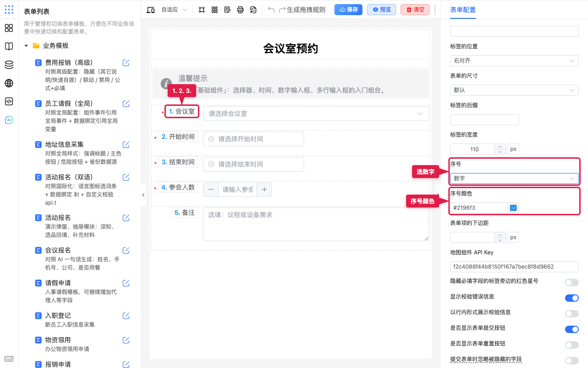The height and width of the screenshot is (368, 588).
Task: Click the frame crop toolbar icon
Action: coord(202,10)
